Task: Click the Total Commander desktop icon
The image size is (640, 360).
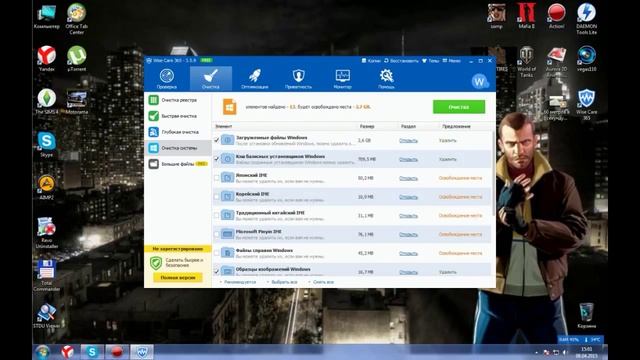Action: point(47,275)
